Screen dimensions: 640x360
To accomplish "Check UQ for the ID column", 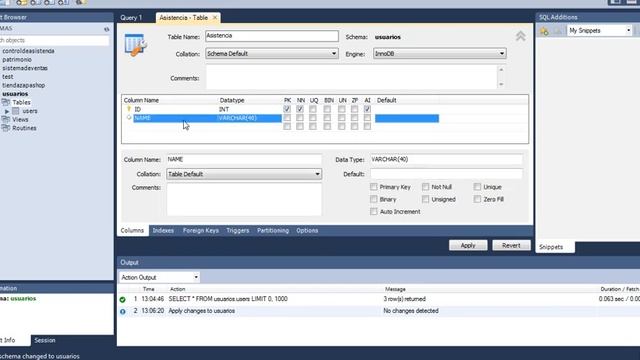I will [x=313, y=109].
